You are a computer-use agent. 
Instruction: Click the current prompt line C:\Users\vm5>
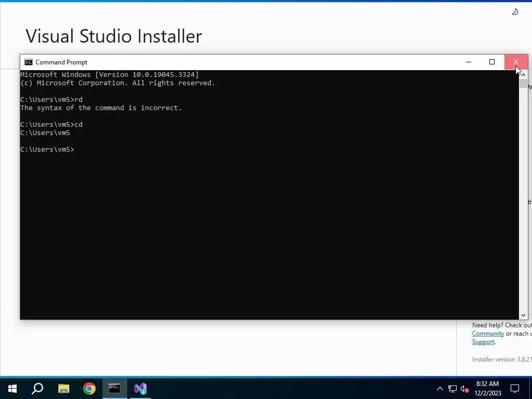47,149
